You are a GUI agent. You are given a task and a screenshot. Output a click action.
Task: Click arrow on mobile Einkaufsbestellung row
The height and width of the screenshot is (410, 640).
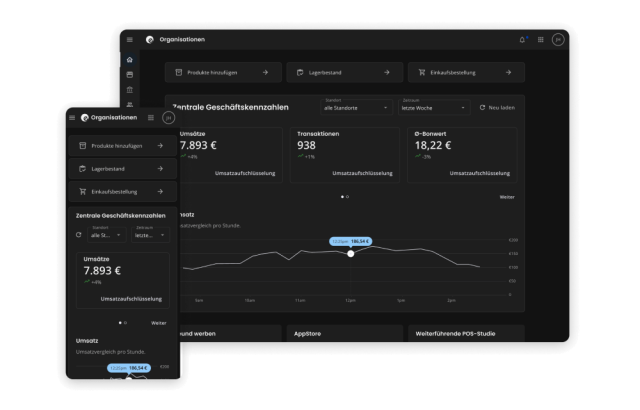pyautogui.click(x=160, y=192)
